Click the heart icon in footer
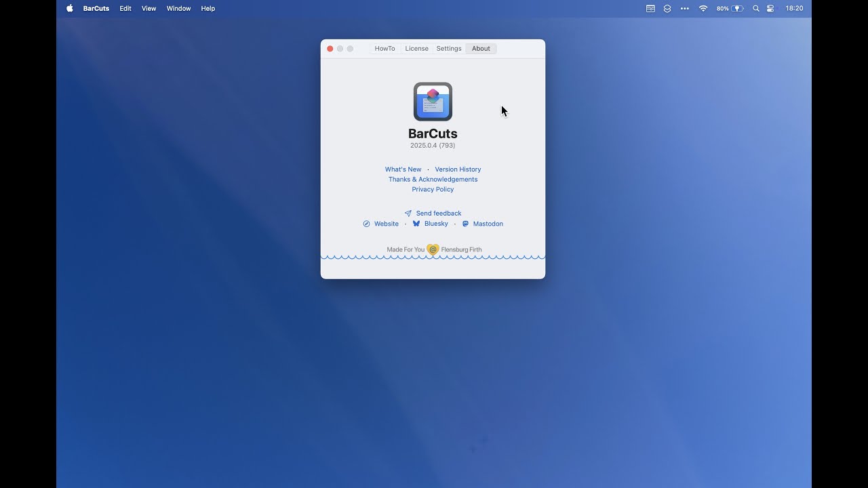868x488 pixels. pyautogui.click(x=433, y=249)
